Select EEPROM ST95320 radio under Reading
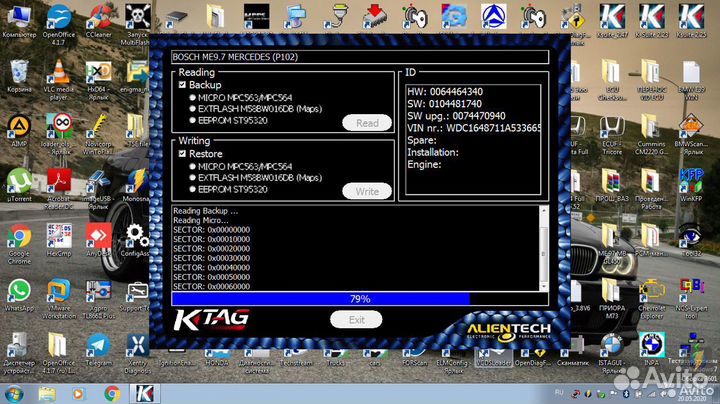Viewport: 720px width, 404px height. coord(192,120)
